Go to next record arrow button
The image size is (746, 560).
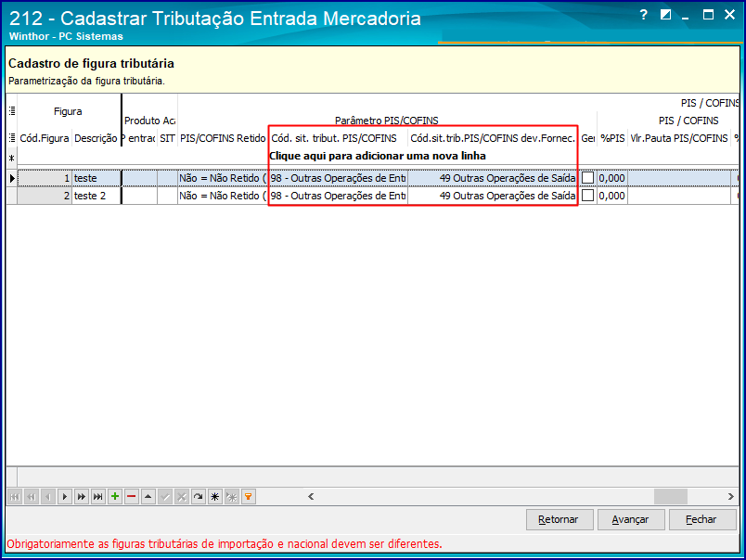(65, 497)
